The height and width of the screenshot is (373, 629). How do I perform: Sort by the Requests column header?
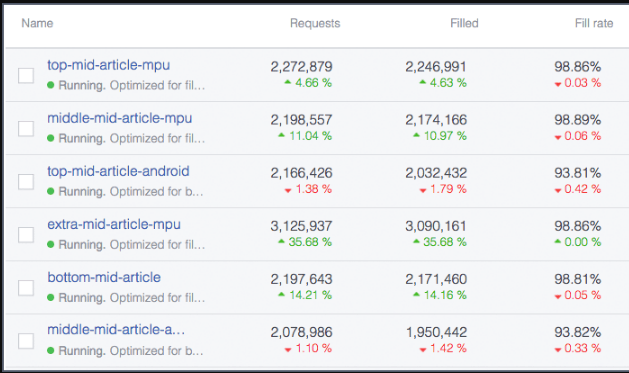tap(315, 23)
